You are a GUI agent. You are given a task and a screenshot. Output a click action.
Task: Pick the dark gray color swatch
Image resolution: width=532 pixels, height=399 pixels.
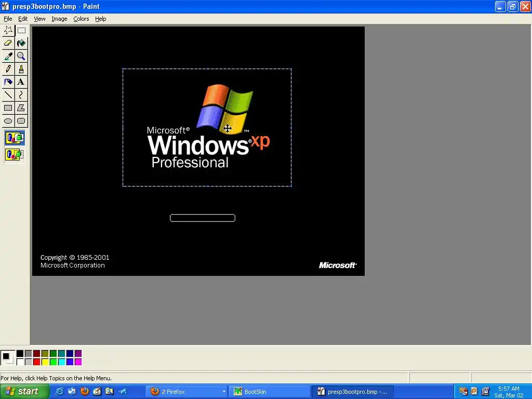(29, 353)
